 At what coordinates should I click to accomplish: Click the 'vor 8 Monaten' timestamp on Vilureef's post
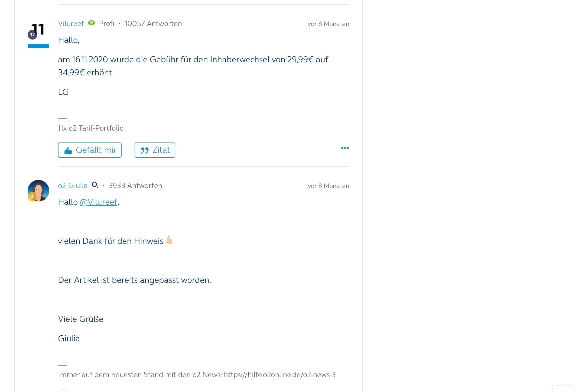(x=328, y=24)
